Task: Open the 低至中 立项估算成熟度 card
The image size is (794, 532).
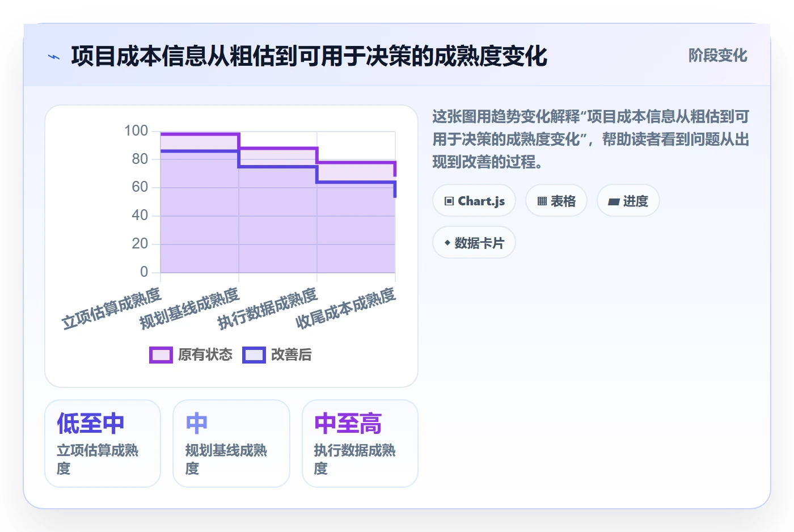Action: [103, 444]
